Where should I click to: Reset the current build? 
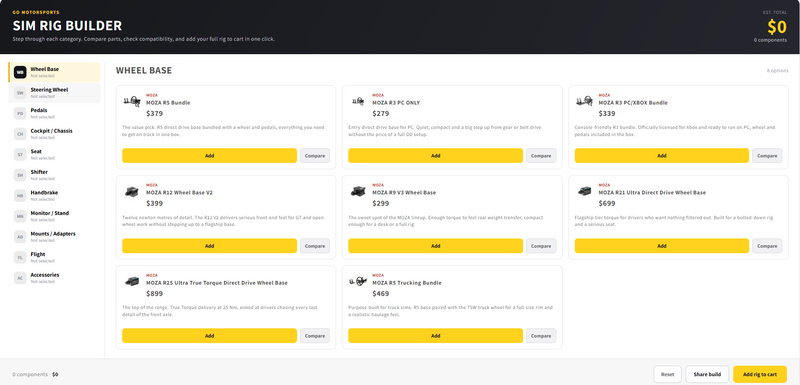tap(667, 374)
